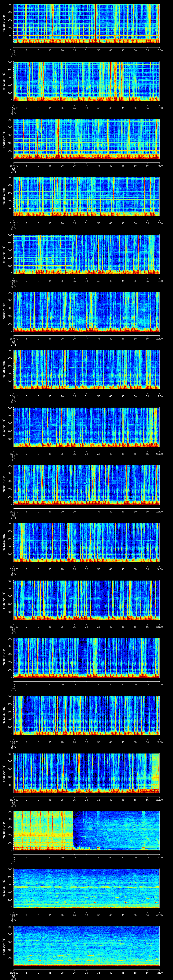Click the spectrogram panel starting at 3:14:00
The image size is (173, 980).
point(87,24)
